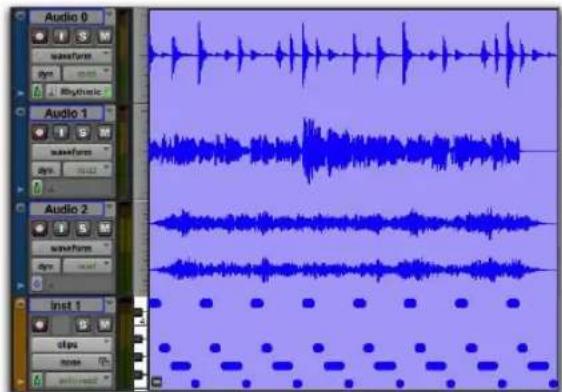Click the Audio 1 track freeze circle icon
562x392 pixels.
20,112
